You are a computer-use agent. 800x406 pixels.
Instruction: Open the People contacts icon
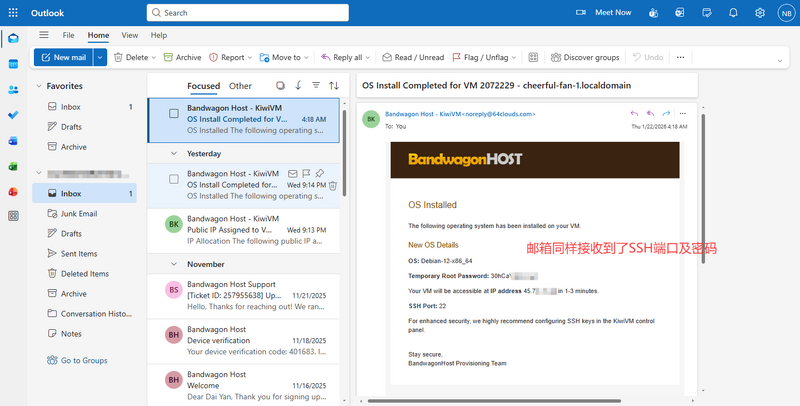point(13,89)
